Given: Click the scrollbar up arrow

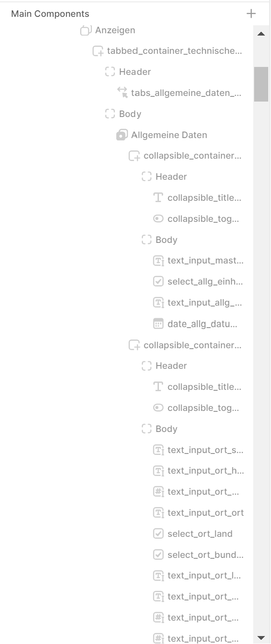Looking at the screenshot, I should pos(261,34).
